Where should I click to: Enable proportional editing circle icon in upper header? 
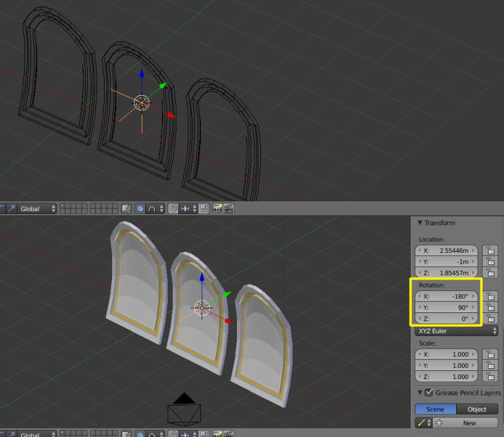140,209
